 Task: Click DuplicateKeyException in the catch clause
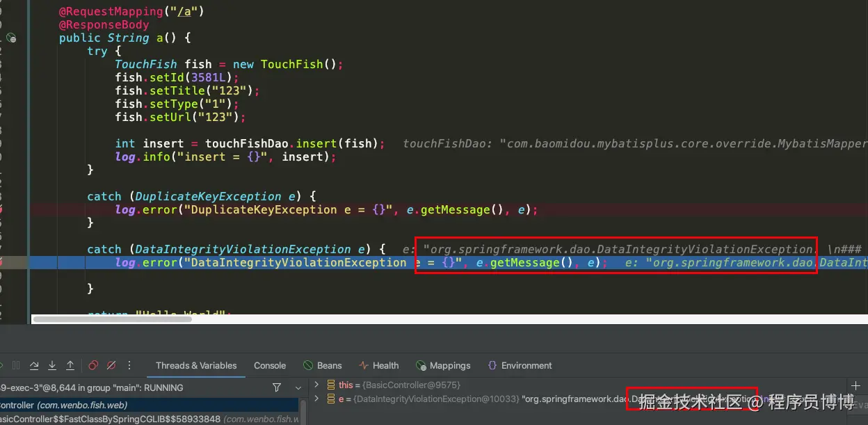coord(208,196)
